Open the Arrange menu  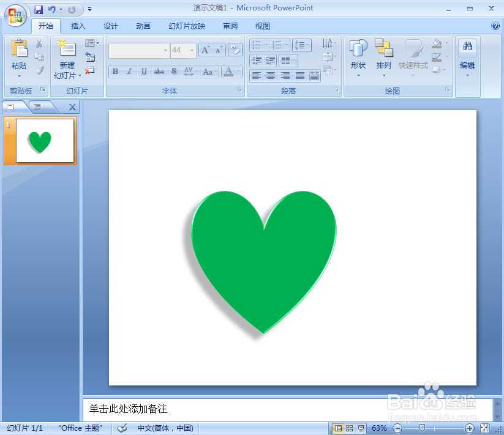tap(384, 58)
